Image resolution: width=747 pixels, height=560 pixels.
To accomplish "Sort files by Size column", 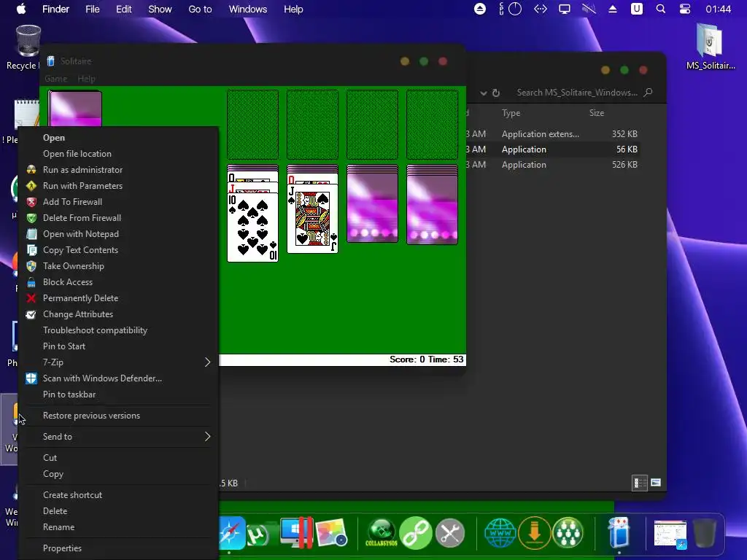I will 597,113.
